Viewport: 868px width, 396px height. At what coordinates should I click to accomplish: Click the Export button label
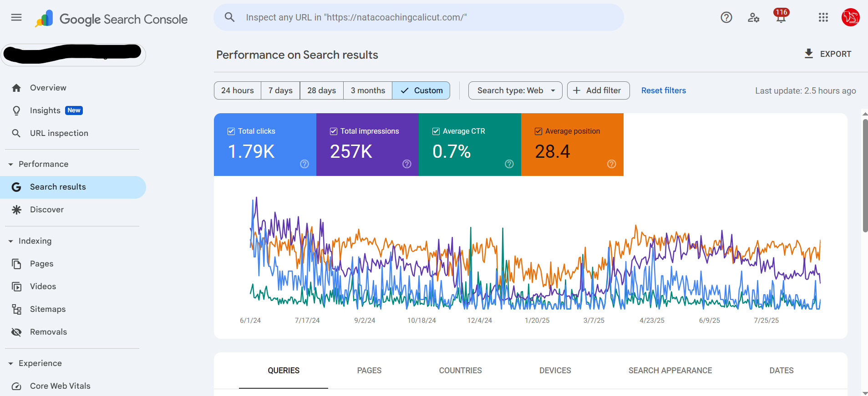tap(836, 54)
